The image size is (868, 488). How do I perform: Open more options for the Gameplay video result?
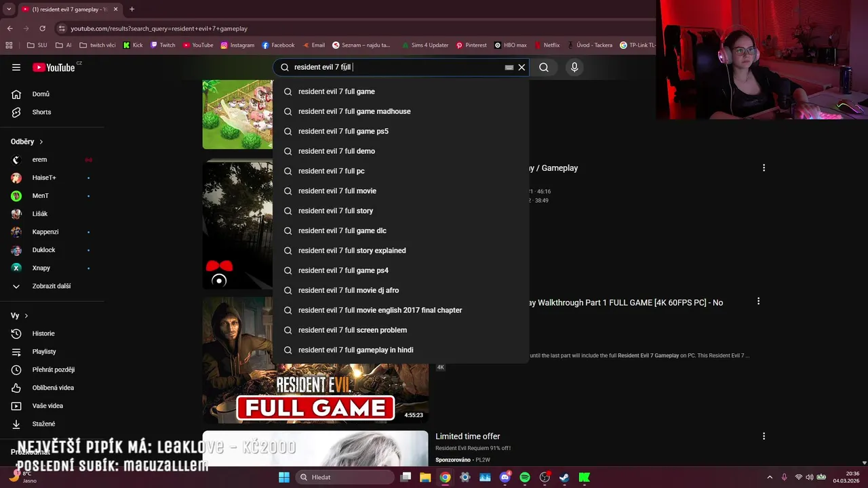764,168
